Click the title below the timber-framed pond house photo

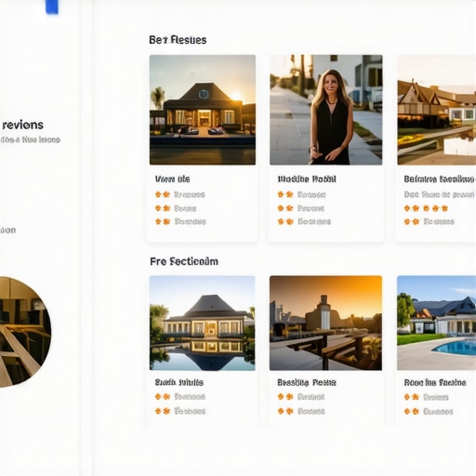click(439, 179)
